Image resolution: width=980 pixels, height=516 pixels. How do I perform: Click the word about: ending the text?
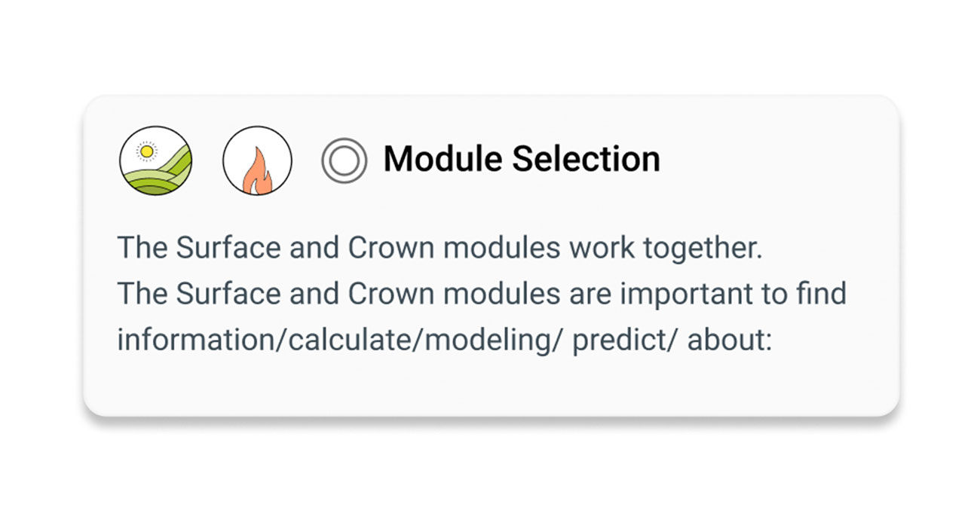730,340
